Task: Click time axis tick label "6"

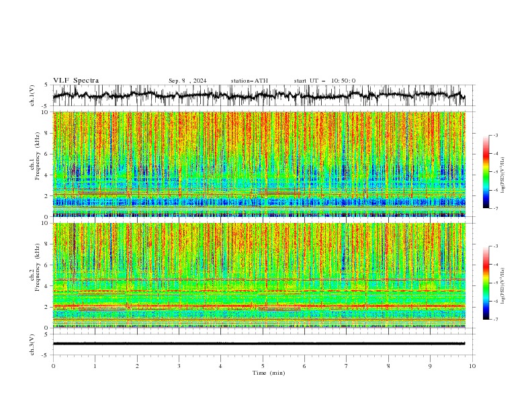Action: tap(304, 366)
